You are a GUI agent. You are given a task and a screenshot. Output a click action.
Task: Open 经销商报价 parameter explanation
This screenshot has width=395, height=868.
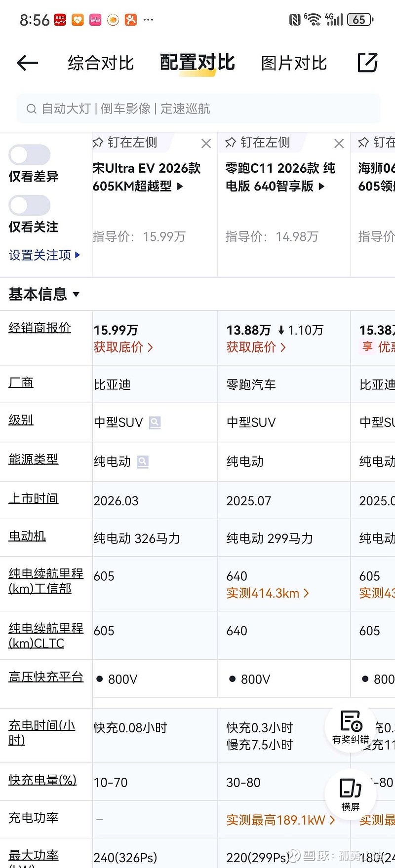[x=39, y=328]
